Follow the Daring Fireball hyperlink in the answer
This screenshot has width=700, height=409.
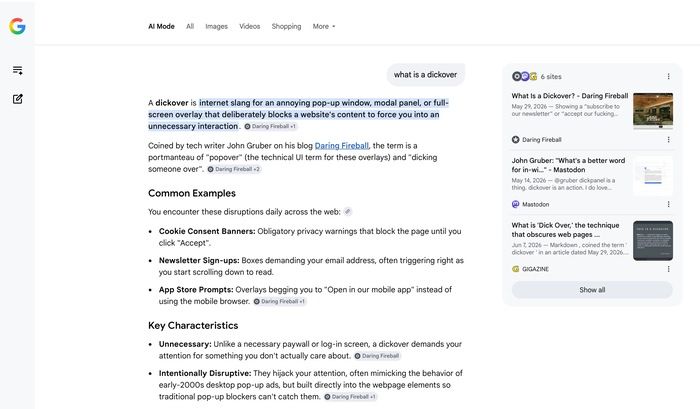[x=342, y=146]
